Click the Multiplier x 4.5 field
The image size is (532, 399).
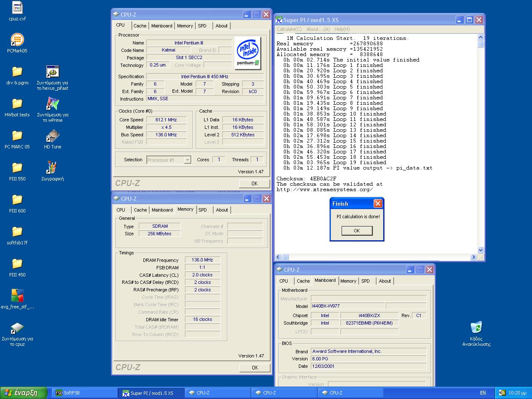point(166,127)
